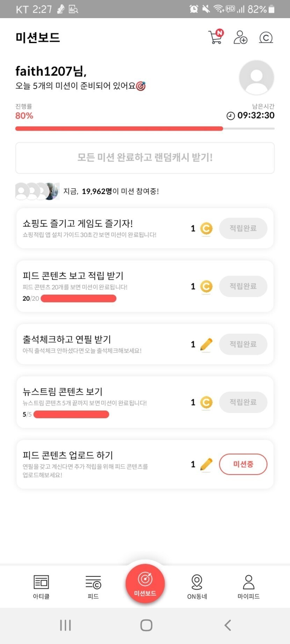Switch to the 피드 tab

(93, 587)
